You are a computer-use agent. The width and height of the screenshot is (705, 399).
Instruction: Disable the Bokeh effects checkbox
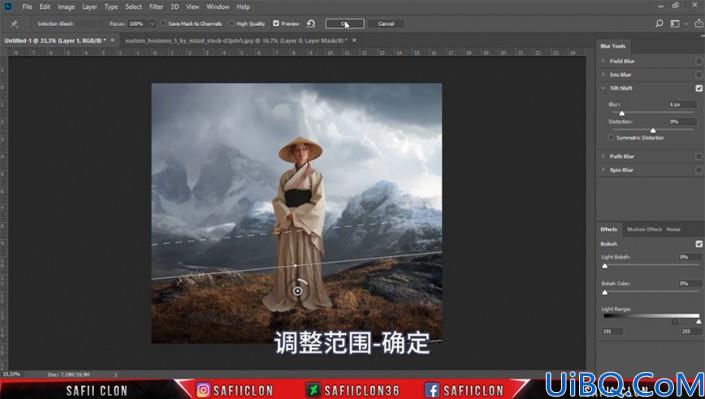pos(699,244)
